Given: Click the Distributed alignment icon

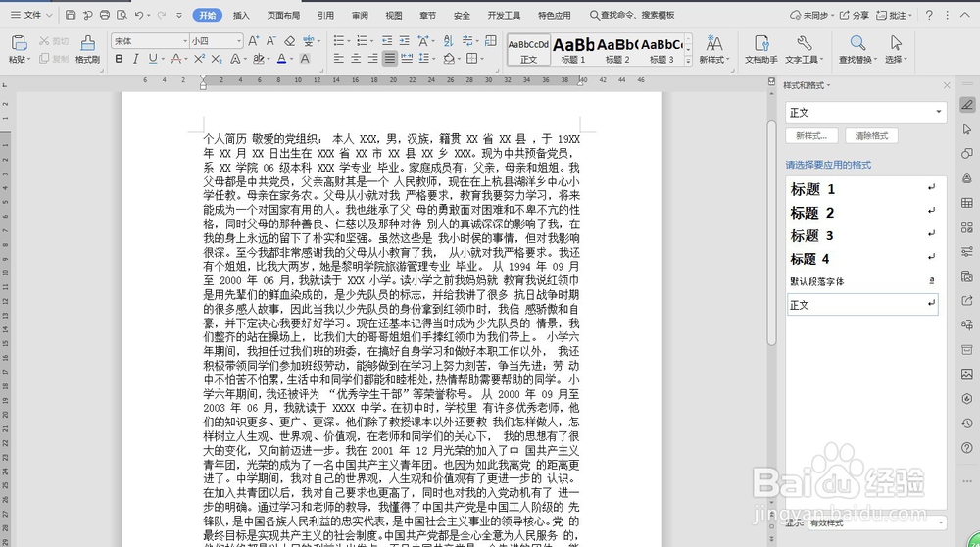Looking at the screenshot, I should (x=407, y=59).
